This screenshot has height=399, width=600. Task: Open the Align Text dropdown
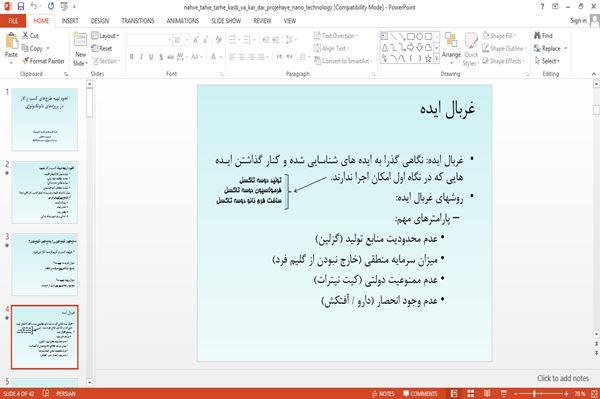pyautogui.click(x=331, y=48)
